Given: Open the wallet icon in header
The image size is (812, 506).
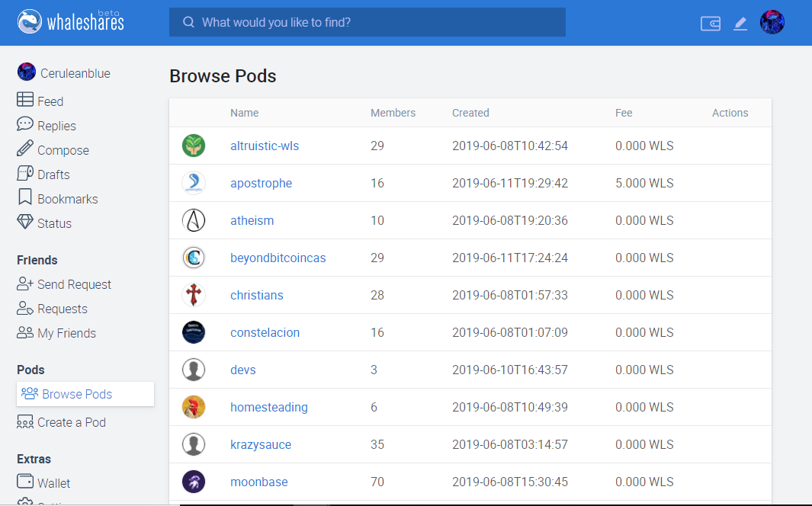Looking at the screenshot, I should tap(710, 24).
